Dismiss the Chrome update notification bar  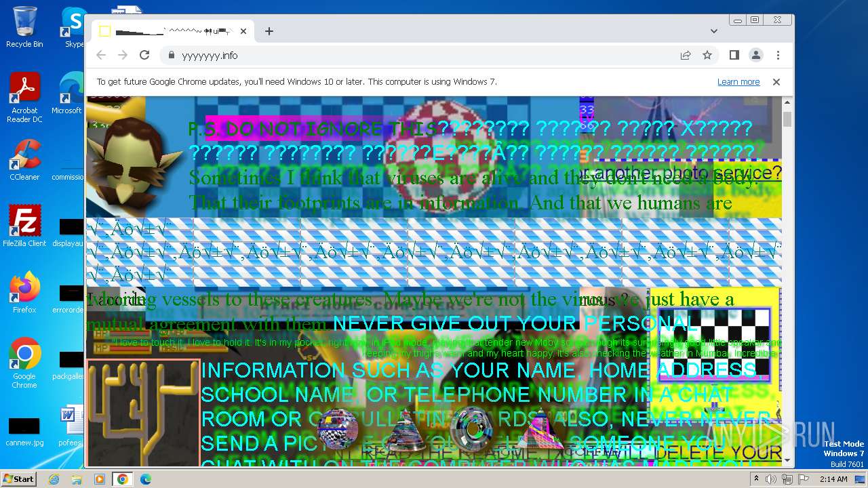tap(776, 82)
